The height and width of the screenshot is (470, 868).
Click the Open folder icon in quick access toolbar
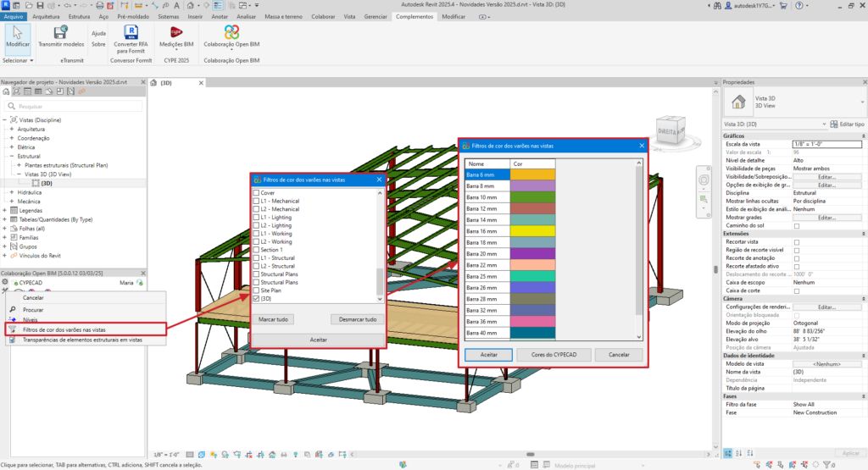(28, 6)
